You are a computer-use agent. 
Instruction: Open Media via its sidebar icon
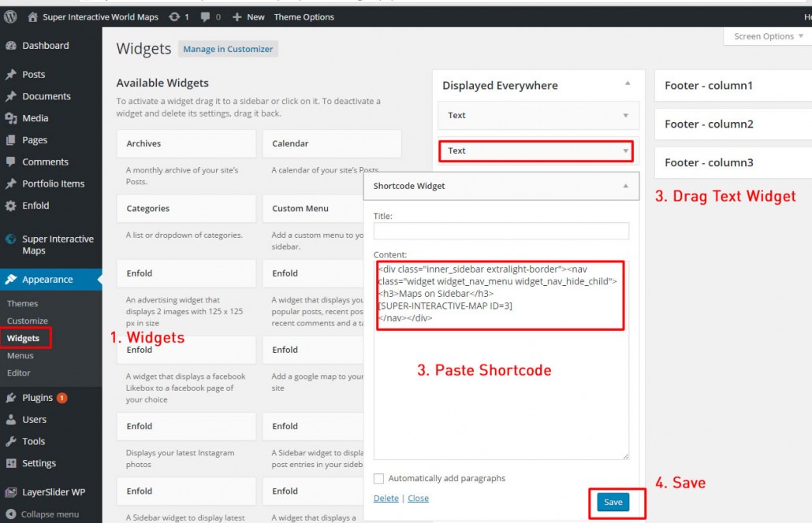(11, 118)
